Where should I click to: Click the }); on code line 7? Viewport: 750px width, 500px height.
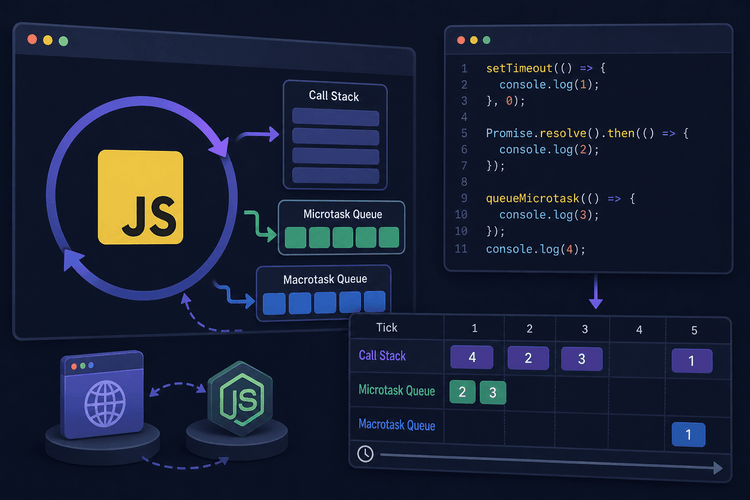pyautogui.click(x=495, y=166)
